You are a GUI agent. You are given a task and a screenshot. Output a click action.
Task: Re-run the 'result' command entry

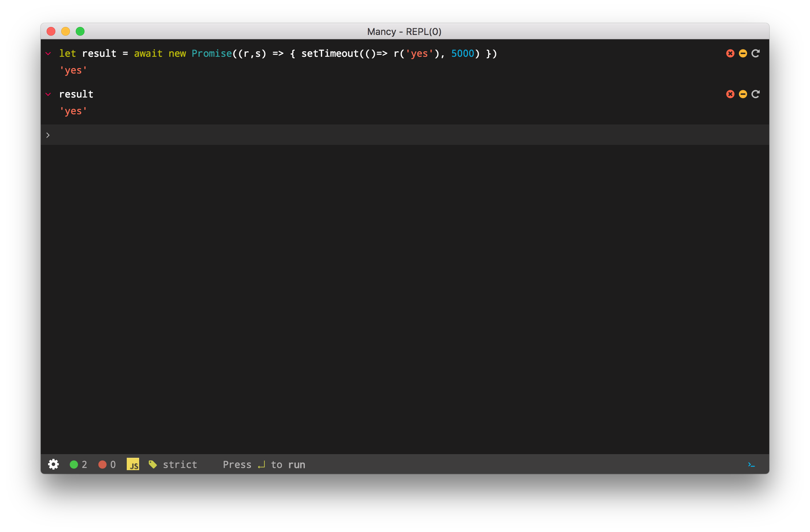click(755, 94)
